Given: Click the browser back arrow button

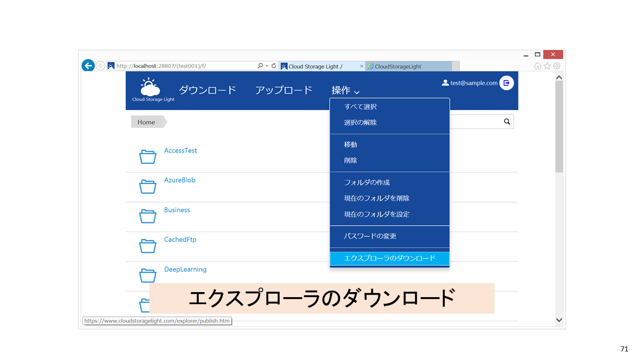Looking at the screenshot, I should (x=88, y=65).
